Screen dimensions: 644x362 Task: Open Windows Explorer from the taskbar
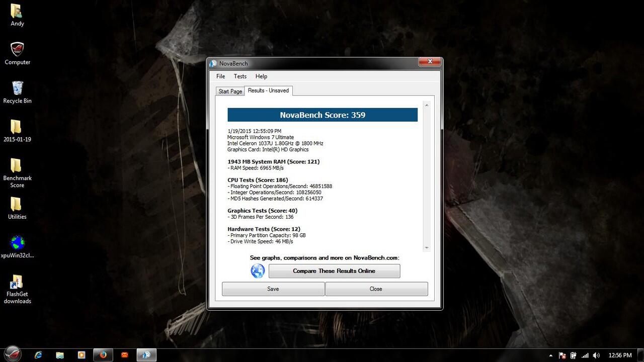(60, 355)
